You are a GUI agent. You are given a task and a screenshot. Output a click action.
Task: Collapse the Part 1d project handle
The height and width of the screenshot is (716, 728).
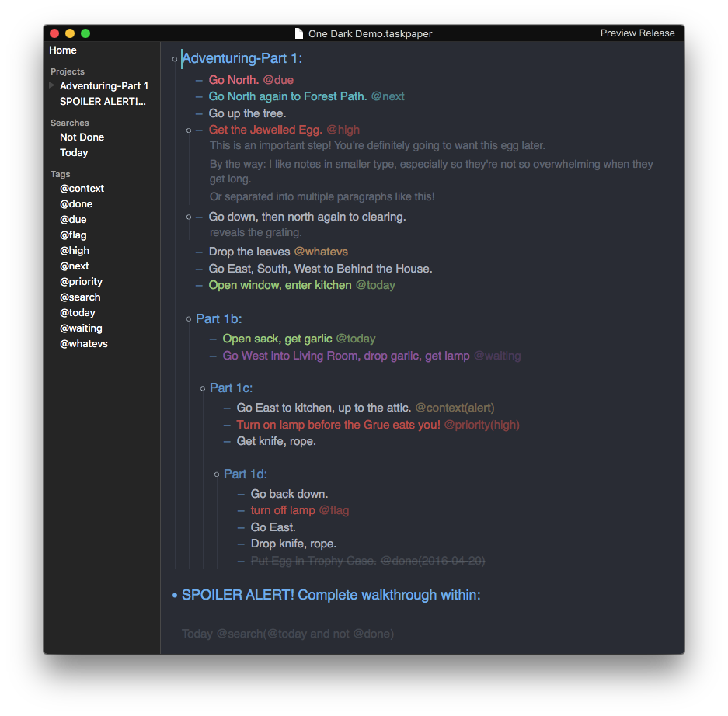(x=216, y=474)
